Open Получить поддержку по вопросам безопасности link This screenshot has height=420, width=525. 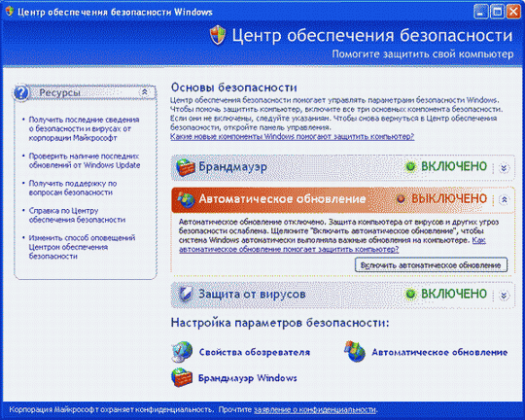[x=73, y=188]
